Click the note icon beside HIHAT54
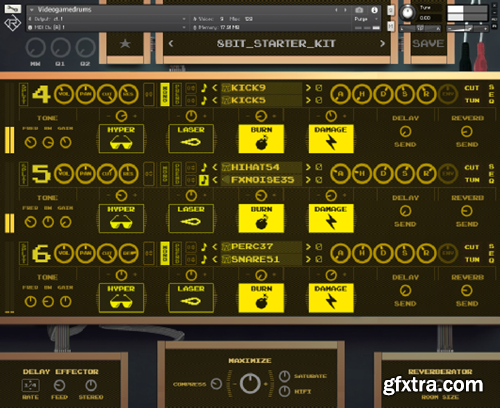Image resolution: width=500 pixels, height=408 pixels. pos(204,167)
